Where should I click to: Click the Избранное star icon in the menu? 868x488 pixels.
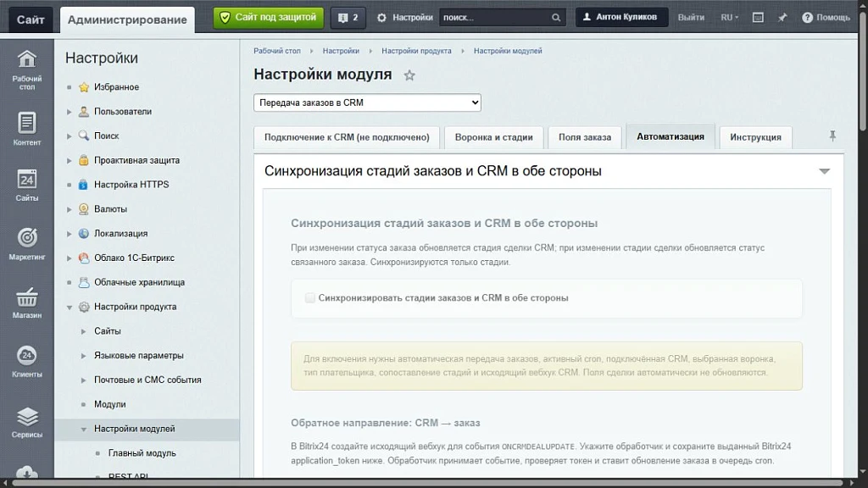(x=84, y=87)
